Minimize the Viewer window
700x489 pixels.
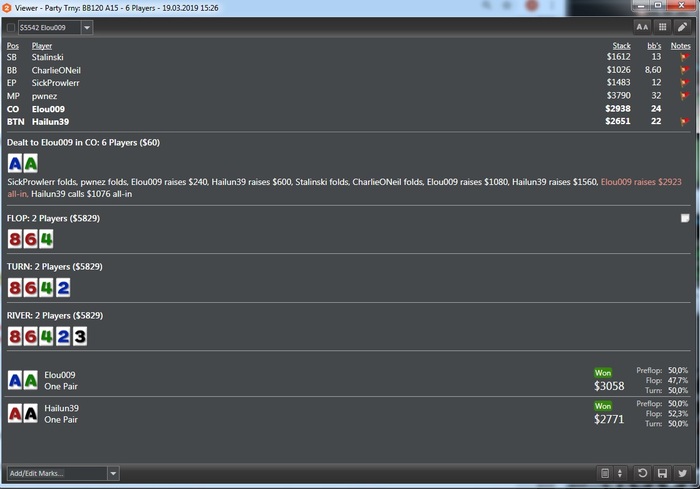(x=642, y=6)
